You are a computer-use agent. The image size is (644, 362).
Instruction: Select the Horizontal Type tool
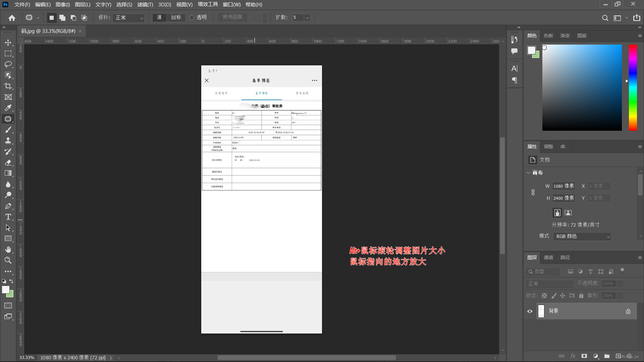(8, 217)
